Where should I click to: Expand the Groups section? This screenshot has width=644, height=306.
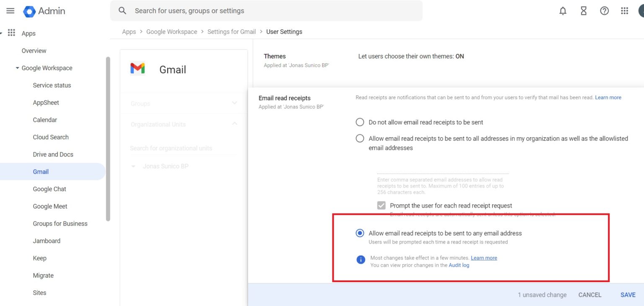coord(235,103)
